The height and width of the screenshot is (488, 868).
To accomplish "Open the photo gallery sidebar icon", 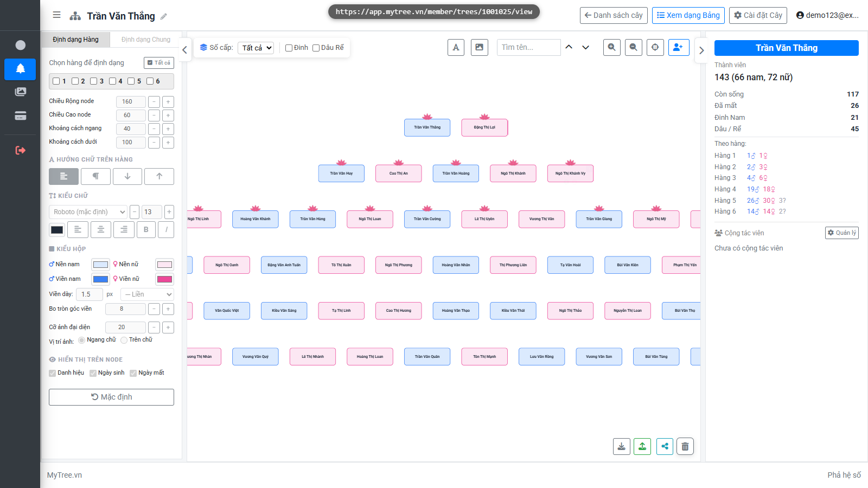I will (x=20, y=92).
